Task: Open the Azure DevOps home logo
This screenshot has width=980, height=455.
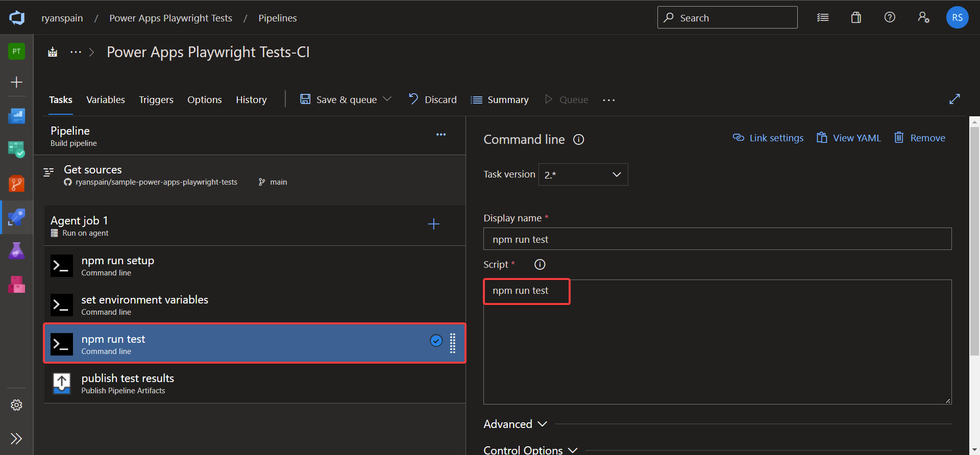Action: click(x=17, y=18)
